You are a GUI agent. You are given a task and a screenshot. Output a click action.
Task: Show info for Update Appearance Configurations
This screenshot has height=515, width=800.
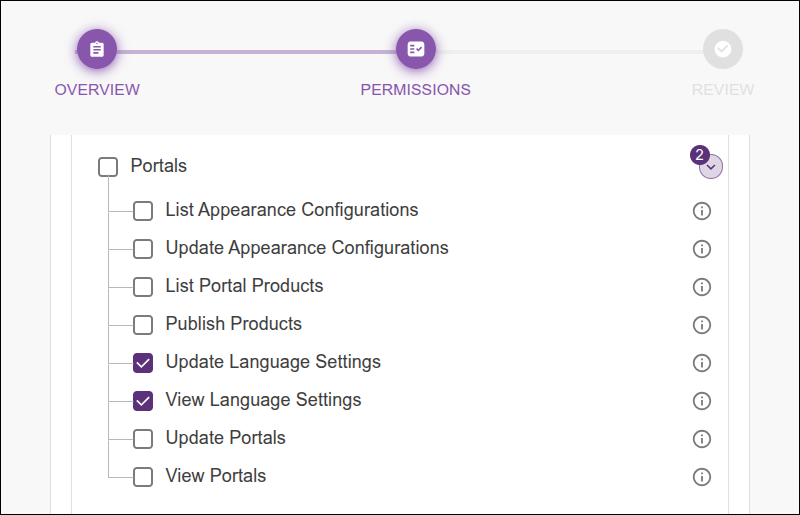pyautogui.click(x=702, y=249)
